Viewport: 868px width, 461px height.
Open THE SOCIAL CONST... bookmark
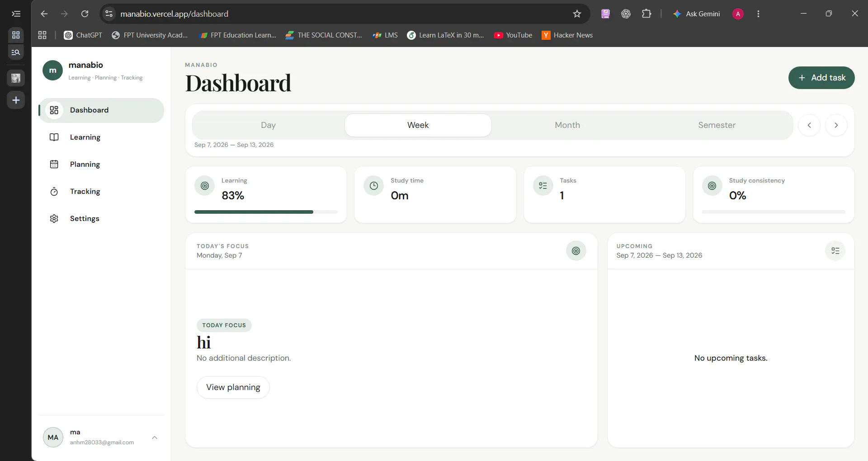pyautogui.click(x=324, y=35)
